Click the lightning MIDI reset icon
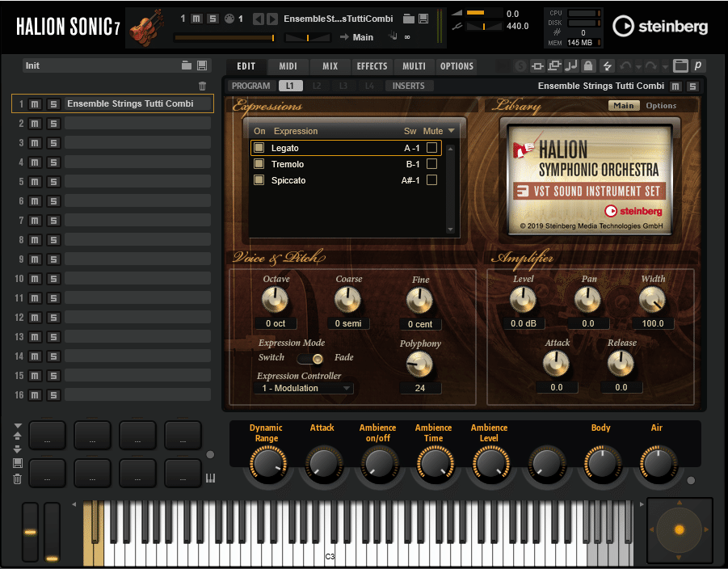 click(607, 66)
